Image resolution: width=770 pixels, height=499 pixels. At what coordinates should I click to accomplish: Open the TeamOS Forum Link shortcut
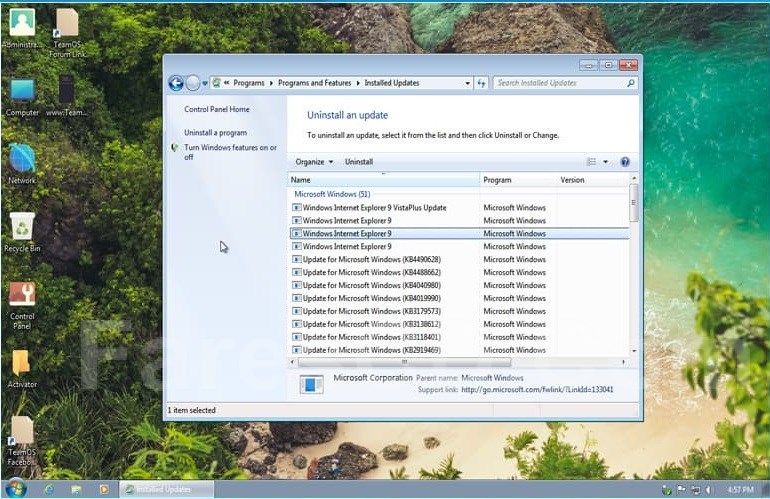67,33
